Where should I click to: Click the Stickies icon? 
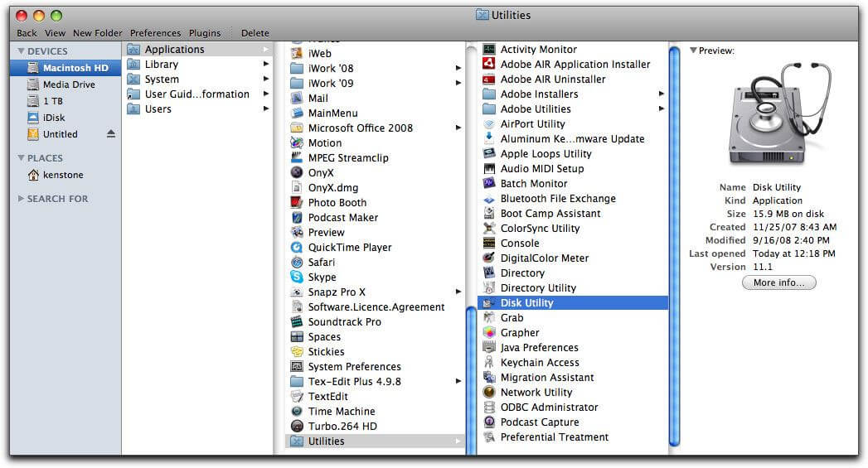(297, 352)
